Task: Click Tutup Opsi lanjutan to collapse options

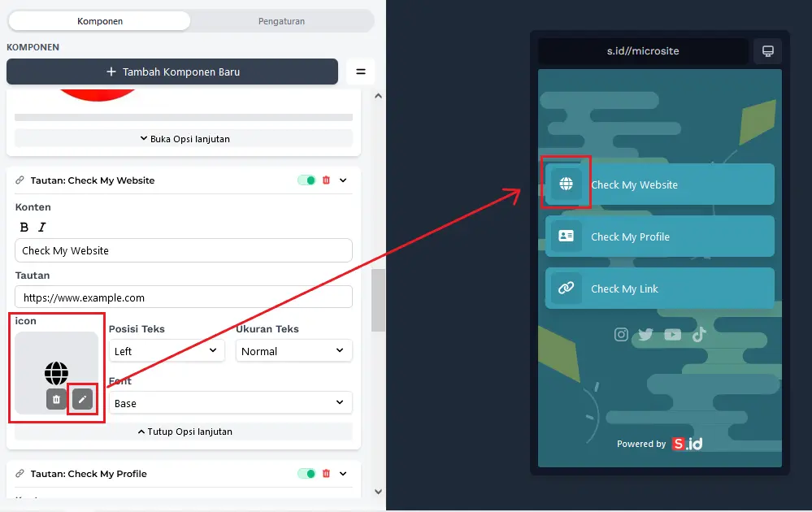Action: pyautogui.click(x=184, y=432)
